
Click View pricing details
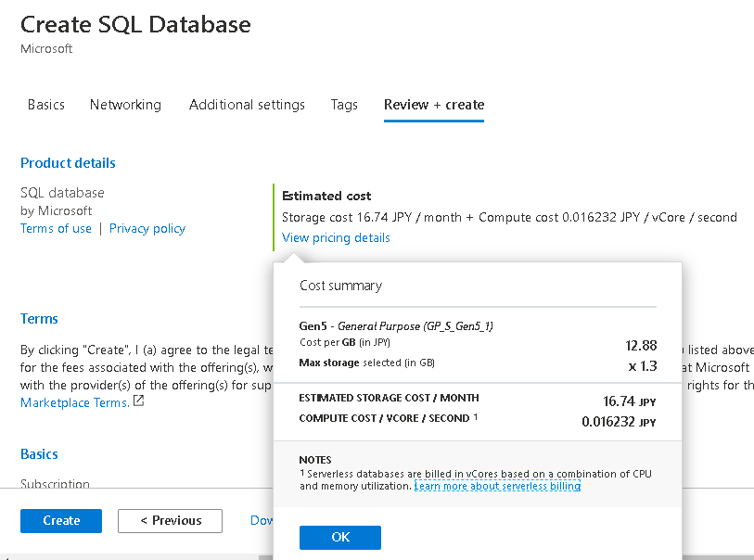pos(335,237)
